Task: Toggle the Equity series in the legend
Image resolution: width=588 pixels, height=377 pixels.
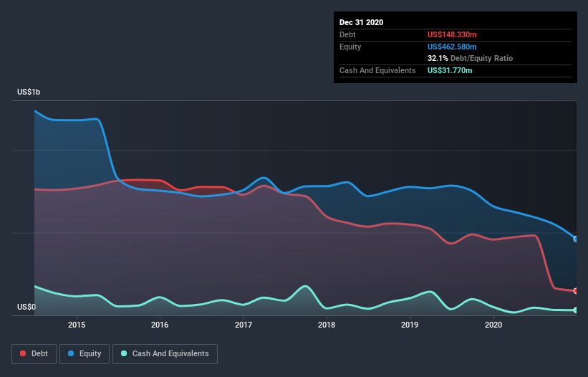Action: (x=85, y=354)
